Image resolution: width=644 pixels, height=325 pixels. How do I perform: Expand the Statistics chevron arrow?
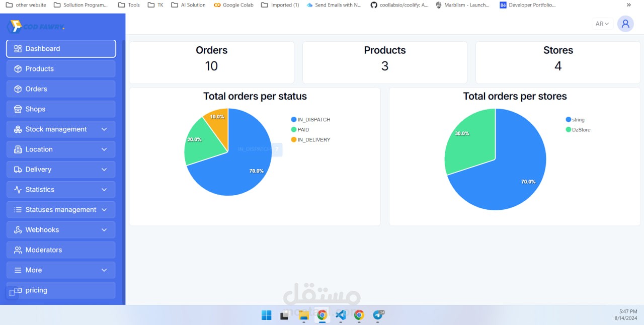click(104, 190)
